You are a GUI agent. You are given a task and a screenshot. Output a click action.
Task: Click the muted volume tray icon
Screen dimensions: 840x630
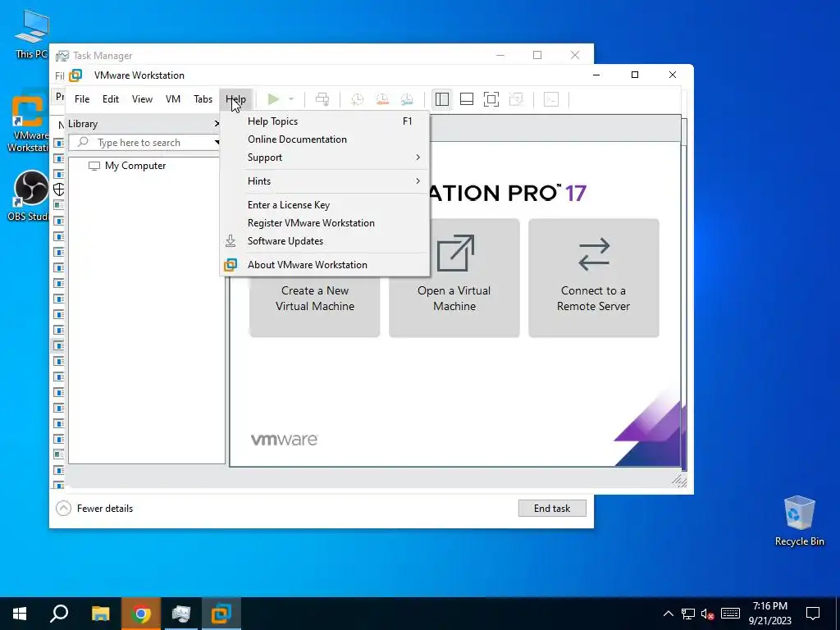point(707,614)
